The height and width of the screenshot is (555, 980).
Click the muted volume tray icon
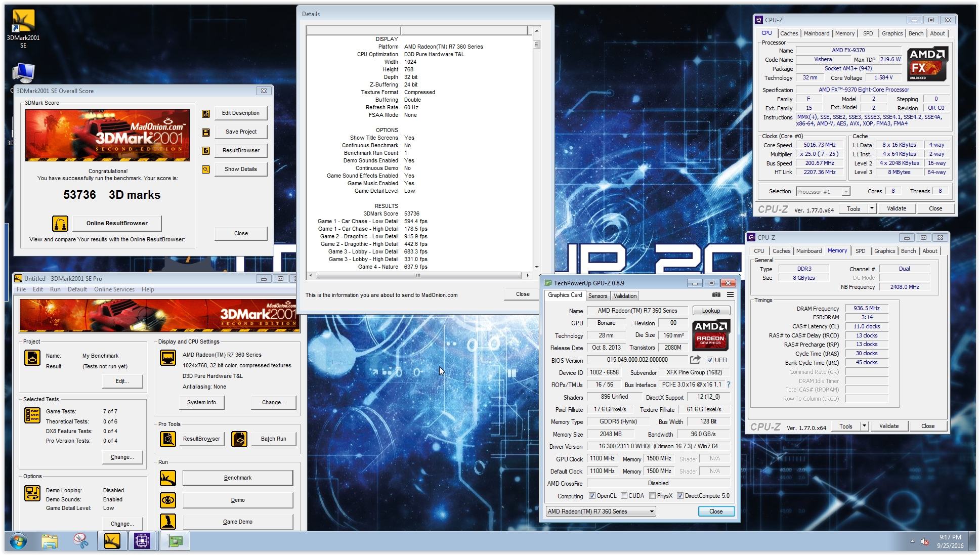coord(924,542)
